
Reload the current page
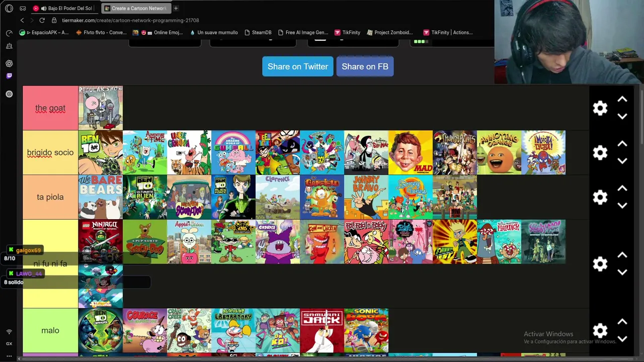[x=42, y=20]
